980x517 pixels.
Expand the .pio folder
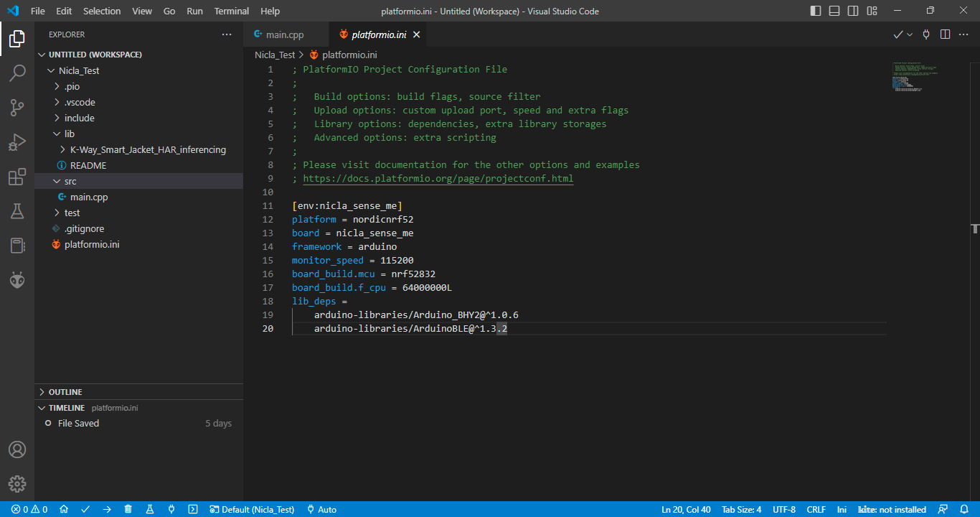(x=72, y=86)
